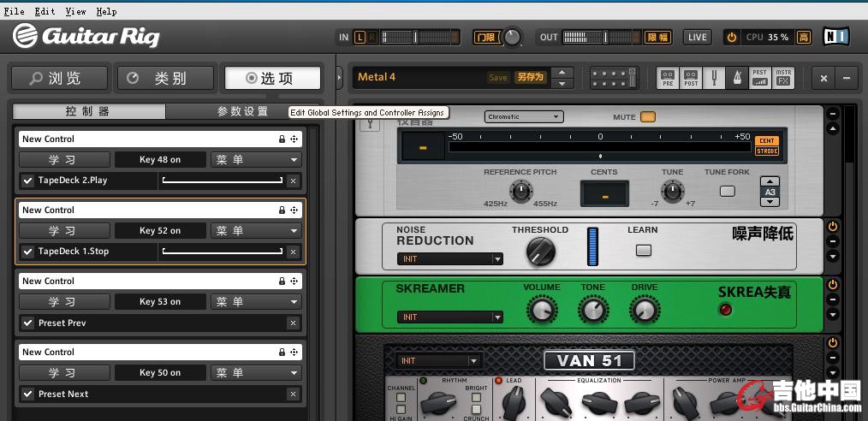Open the virtual rig kontrol icon
The image size is (868, 421).
point(614,78)
